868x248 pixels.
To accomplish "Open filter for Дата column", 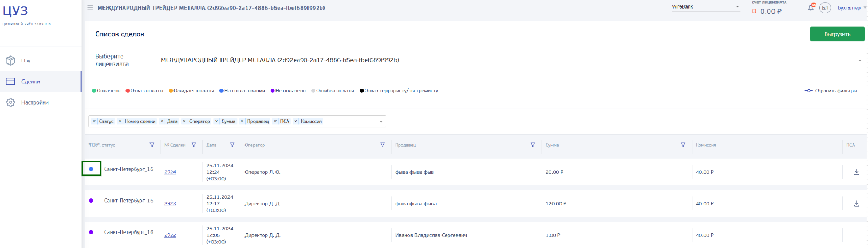I will [232, 145].
